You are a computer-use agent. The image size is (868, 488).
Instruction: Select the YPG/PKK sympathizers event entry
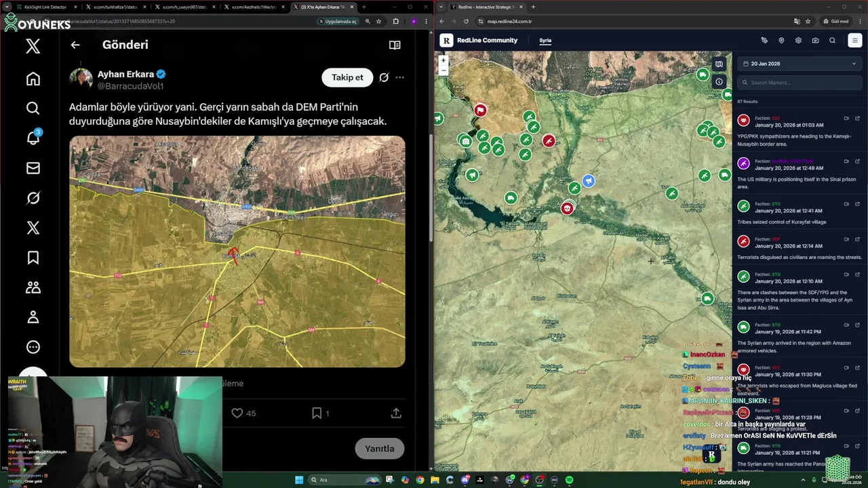pos(800,131)
